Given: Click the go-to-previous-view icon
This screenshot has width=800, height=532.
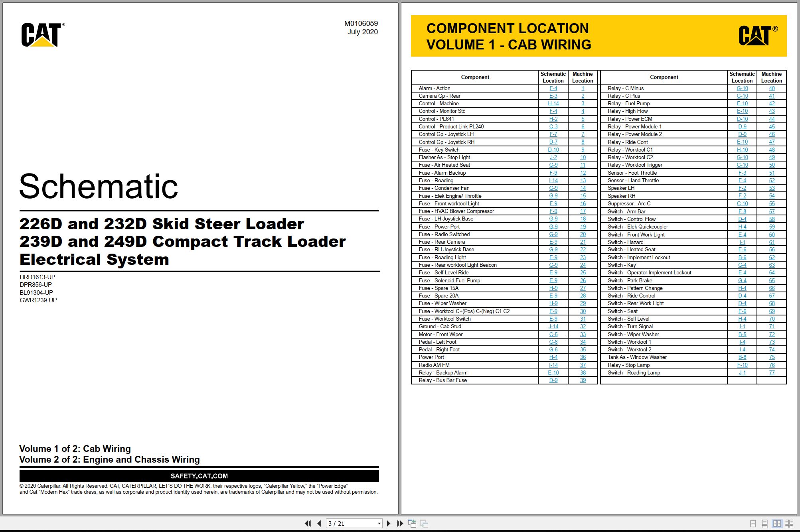Looking at the screenshot, I should pyautogui.click(x=412, y=523).
